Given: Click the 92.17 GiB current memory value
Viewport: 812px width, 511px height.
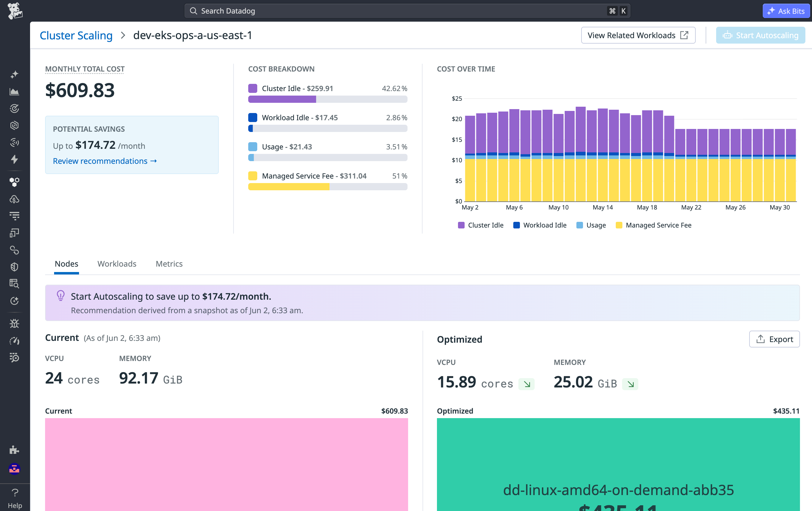Looking at the screenshot, I should tap(151, 378).
